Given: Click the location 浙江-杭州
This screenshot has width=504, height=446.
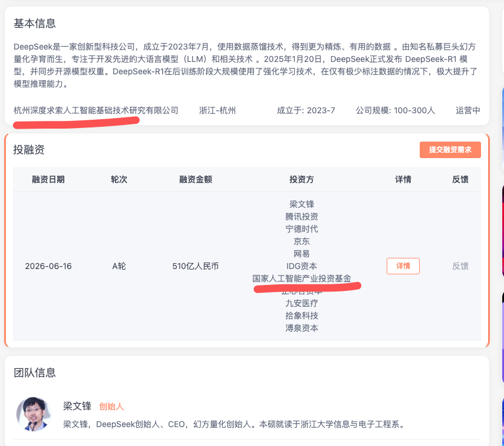Looking at the screenshot, I should click(x=218, y=110).
